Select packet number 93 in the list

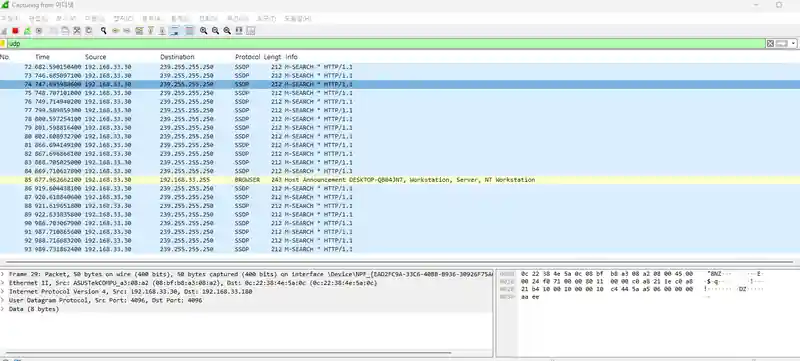pyautogui.click(x=400, y=249)
